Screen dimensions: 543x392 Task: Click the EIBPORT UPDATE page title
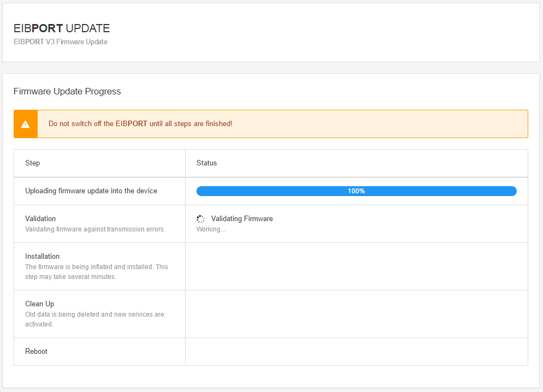pyautogui.click(x=62, y=28)
